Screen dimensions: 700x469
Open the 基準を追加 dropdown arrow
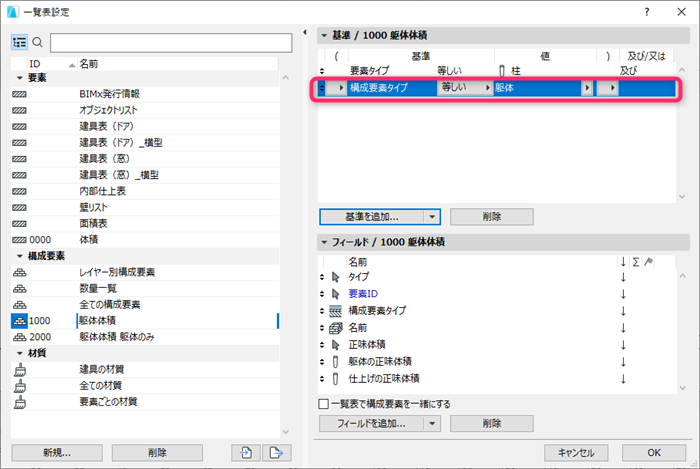tap(432, 217)
